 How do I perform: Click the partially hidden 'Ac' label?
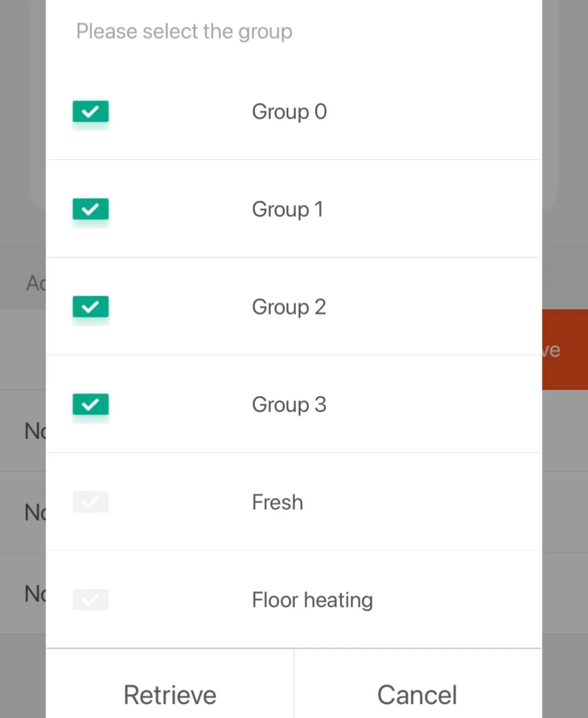35,283
